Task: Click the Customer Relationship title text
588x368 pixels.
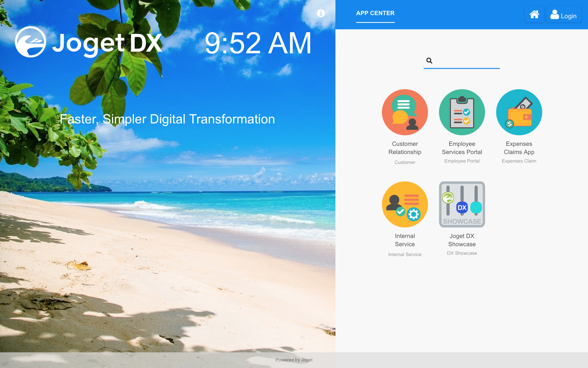Action: [405, 148]
